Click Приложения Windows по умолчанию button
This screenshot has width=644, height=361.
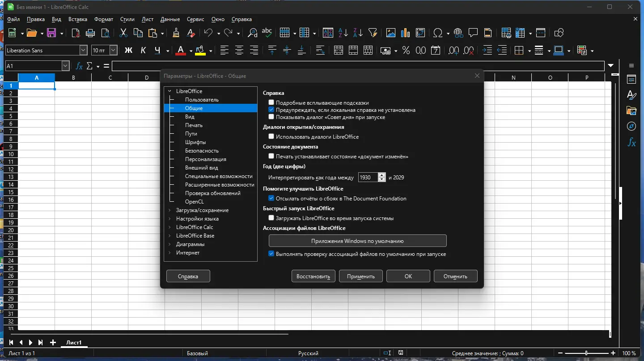(x=357, y=241)
